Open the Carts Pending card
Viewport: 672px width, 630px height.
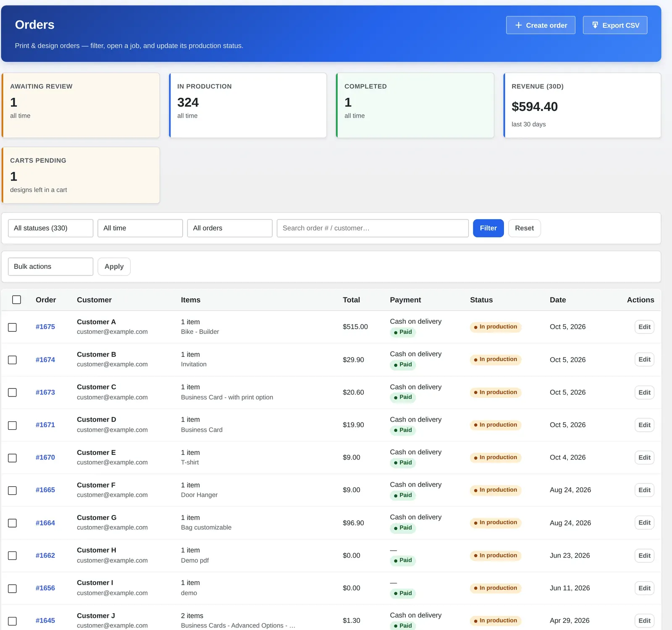[x=81, y=175]
